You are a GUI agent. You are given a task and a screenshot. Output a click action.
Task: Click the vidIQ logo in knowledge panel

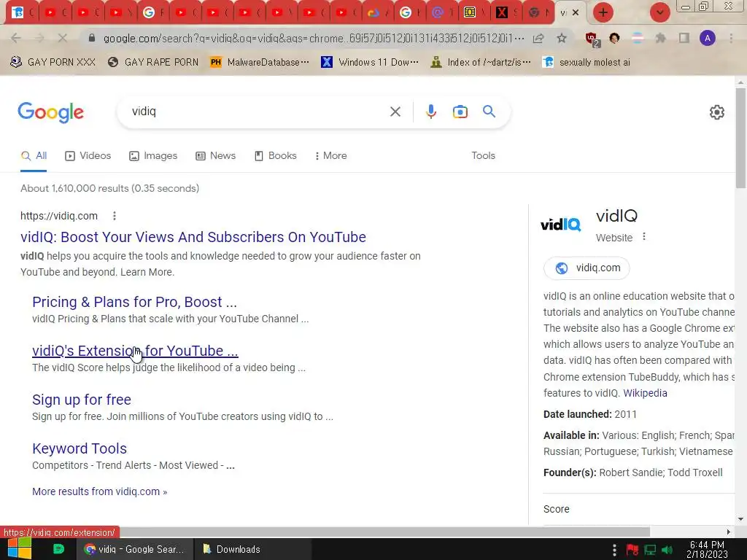(560, 225)
